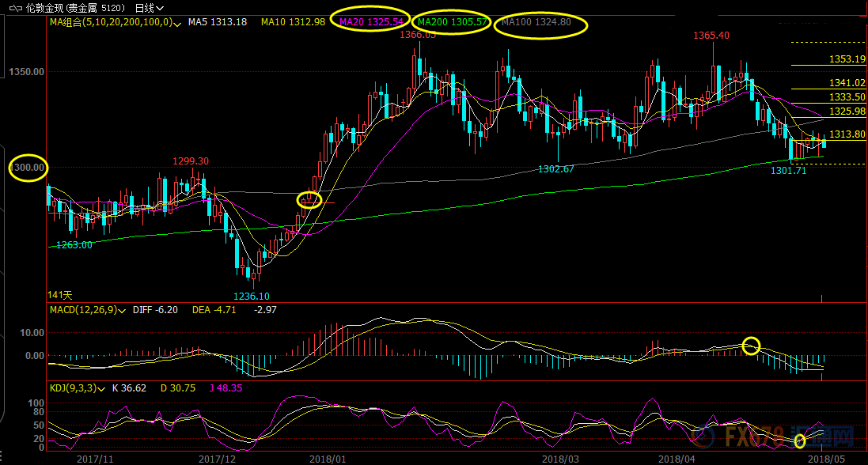868x465 pixels.
Task: Click the circled 1300.00 price axis label
Action: [28, 168]
